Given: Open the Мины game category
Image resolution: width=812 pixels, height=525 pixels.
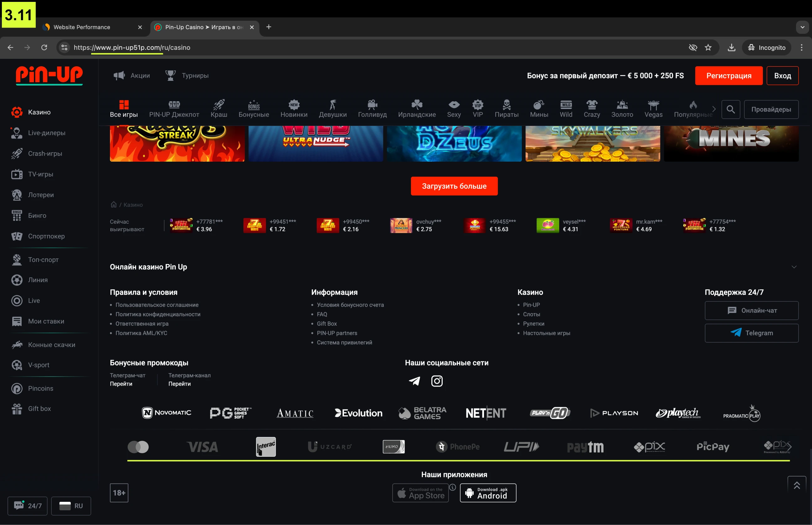Looking at the screenshot, I should point(539,109).
